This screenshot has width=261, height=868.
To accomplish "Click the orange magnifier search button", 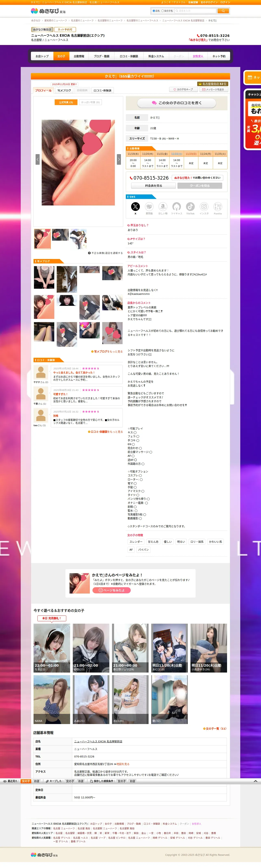I will point(223,11).
